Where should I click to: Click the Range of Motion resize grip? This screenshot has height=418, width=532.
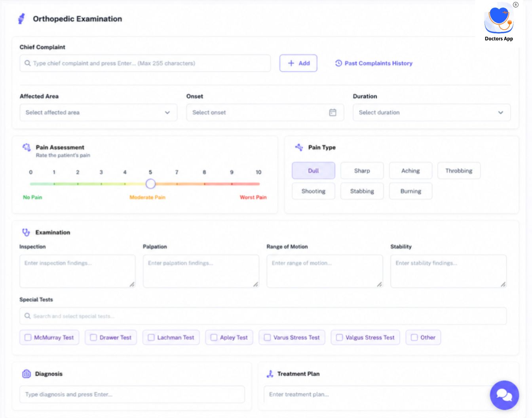click(x=380, y=284)
